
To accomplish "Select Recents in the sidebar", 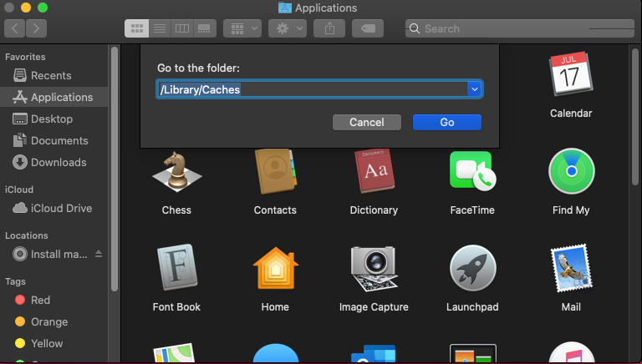I will [x=54, y=76].
